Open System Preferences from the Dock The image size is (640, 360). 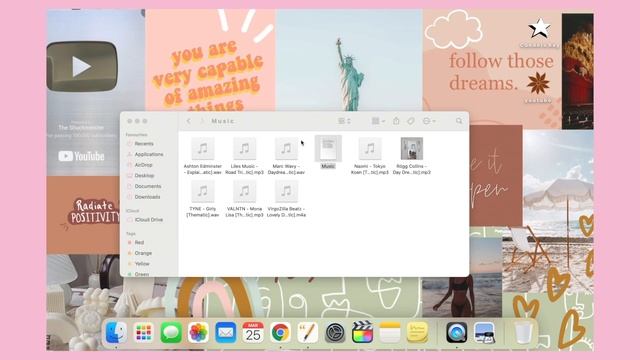tap(335, 333)
